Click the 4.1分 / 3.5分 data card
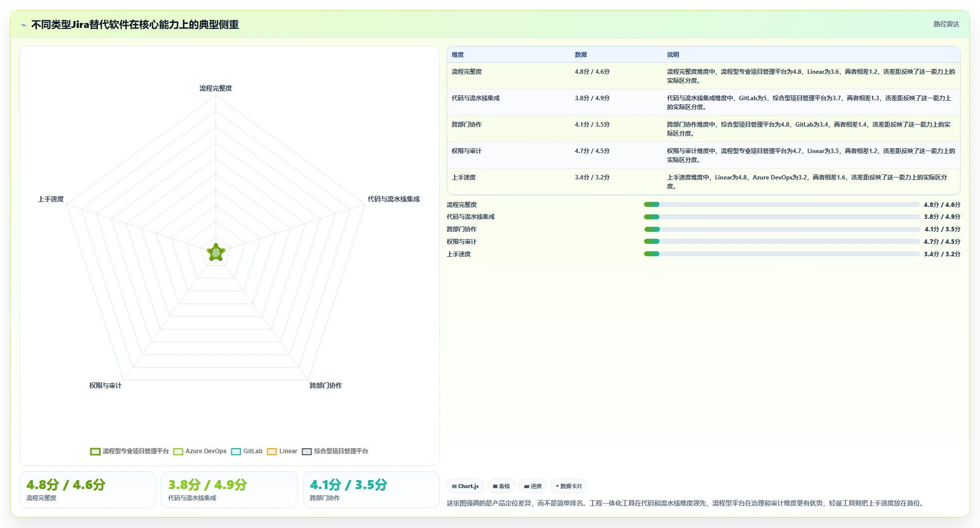980x528 pixels. tap(371, 490)
